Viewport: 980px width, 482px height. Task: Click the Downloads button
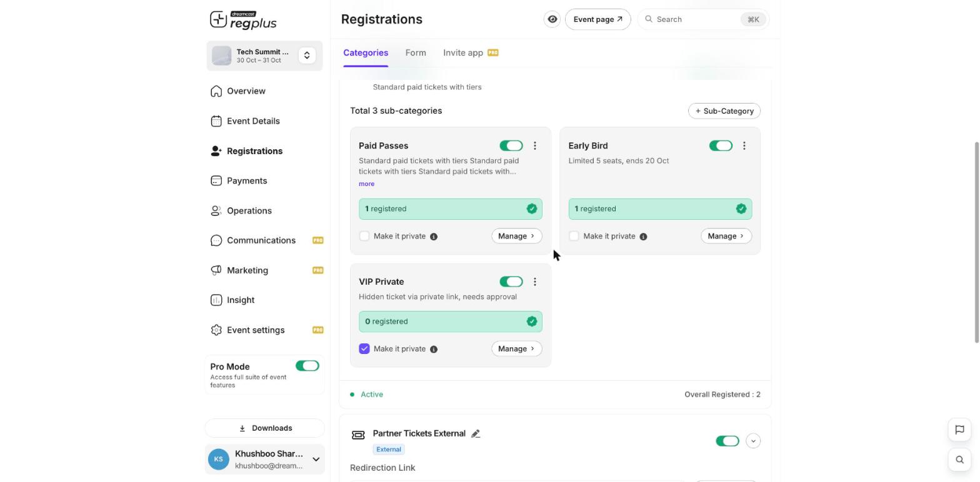tap(265, 428)
